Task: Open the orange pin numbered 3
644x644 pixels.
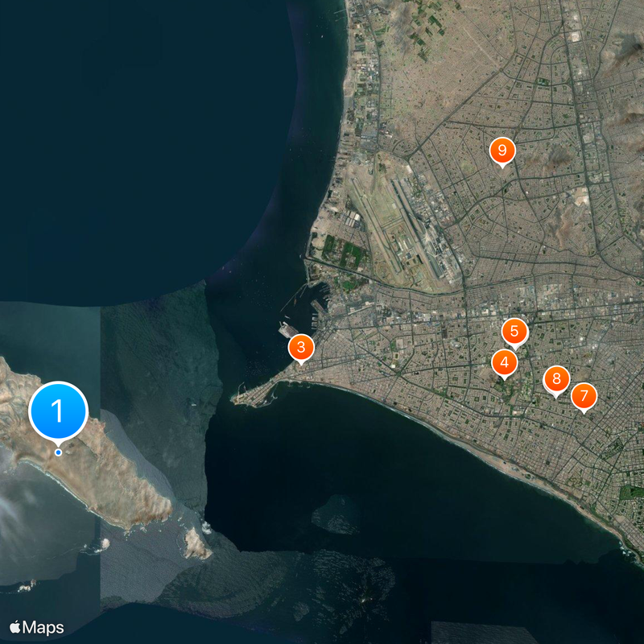Action: (300, 348)
